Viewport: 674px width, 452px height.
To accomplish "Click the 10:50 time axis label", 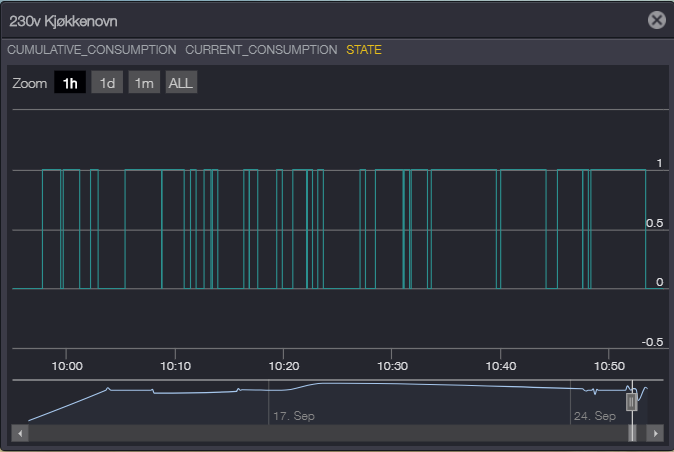I will tap(610, 366).
